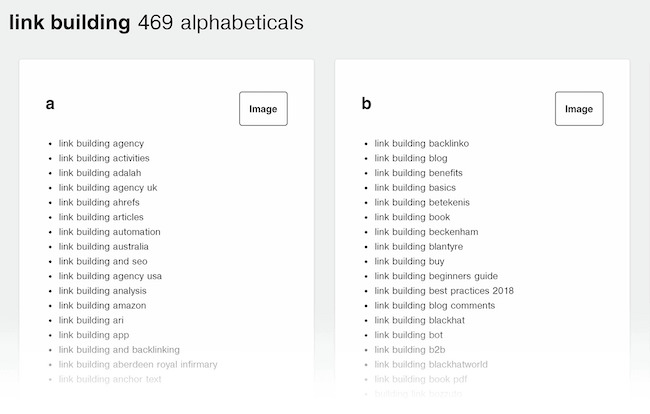Select link building best practices 2018
The height and width of the screenshot is (414, 650).
tap(444, 291)
